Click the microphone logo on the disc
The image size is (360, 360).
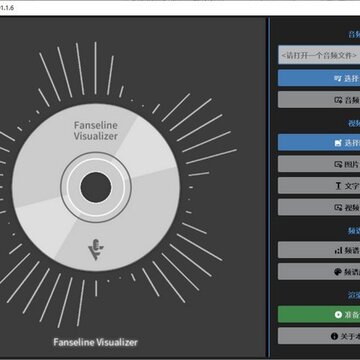(96, 249)
